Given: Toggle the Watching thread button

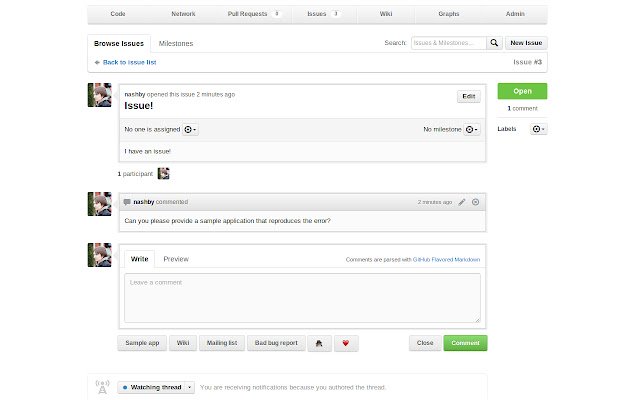Looking at the screenshot, I should tap(151, 387).
